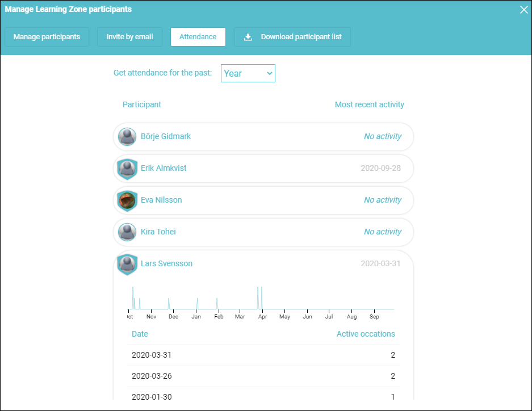Image resolution: width=532 pixels, height=411 pixels.
Task: Expand Börje Gidmark's participant row
Action: click(x=263, y=137)
